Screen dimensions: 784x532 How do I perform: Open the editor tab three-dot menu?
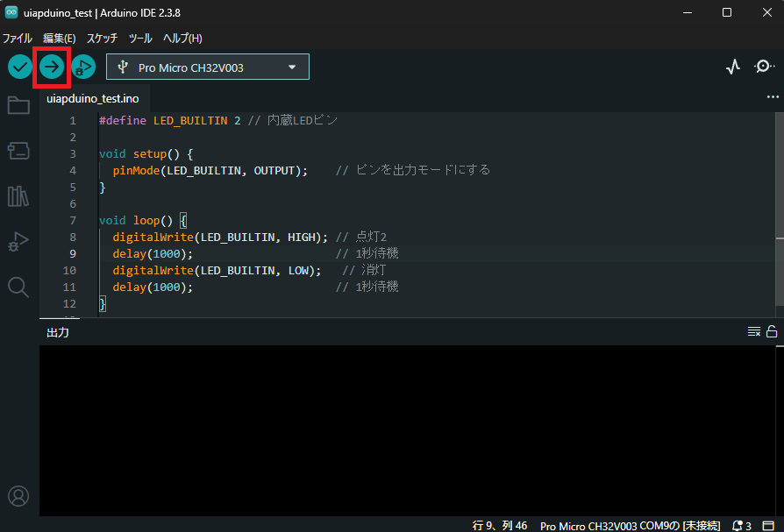tap(773, 97)
